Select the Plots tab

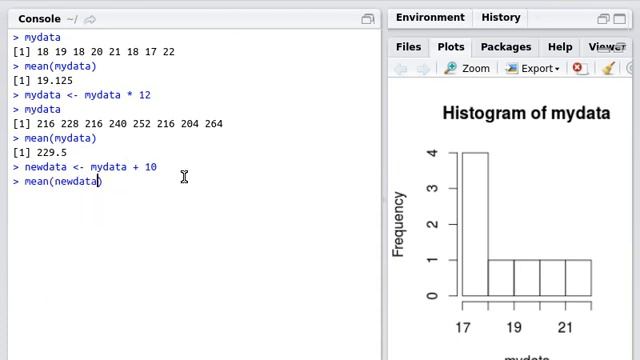click(451, 47)
